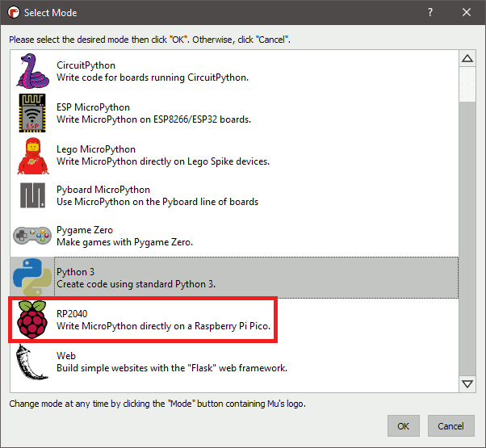The width and height of the screenshot is (486, 448).
Task: Select the "Pyboard MicroPython" mode title
Action: point(103,190)
